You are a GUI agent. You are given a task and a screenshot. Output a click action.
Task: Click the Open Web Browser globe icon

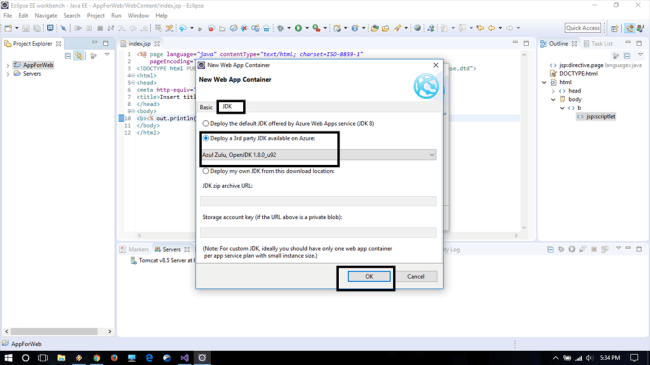[417, 28]
